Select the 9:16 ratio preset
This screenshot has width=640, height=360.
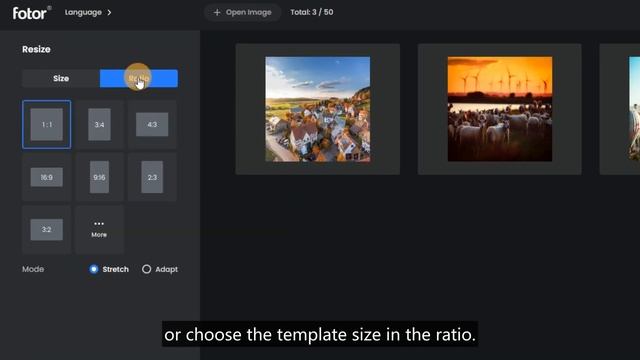pyautogui.click(x=99, y=177)
